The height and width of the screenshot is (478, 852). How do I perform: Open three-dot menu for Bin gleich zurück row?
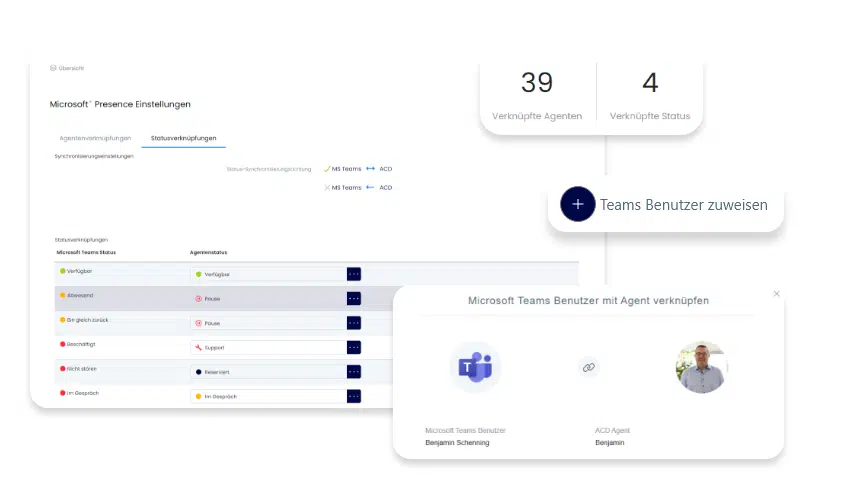[353, 323]
